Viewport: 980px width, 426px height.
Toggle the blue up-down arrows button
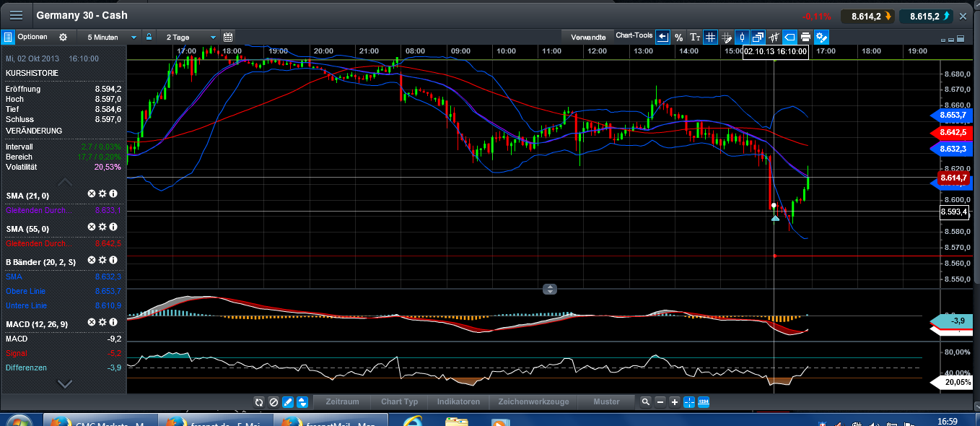click(x=302, y=402)
